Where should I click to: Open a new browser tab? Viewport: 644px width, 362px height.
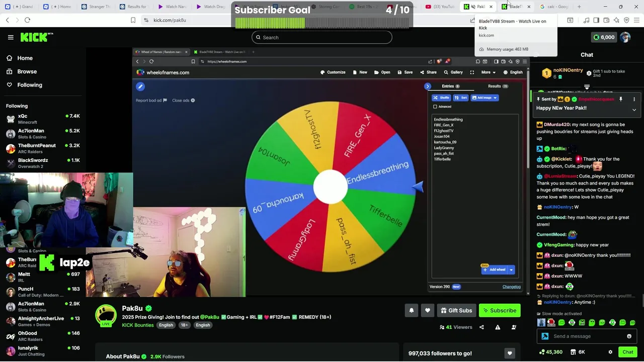point(579,7)
